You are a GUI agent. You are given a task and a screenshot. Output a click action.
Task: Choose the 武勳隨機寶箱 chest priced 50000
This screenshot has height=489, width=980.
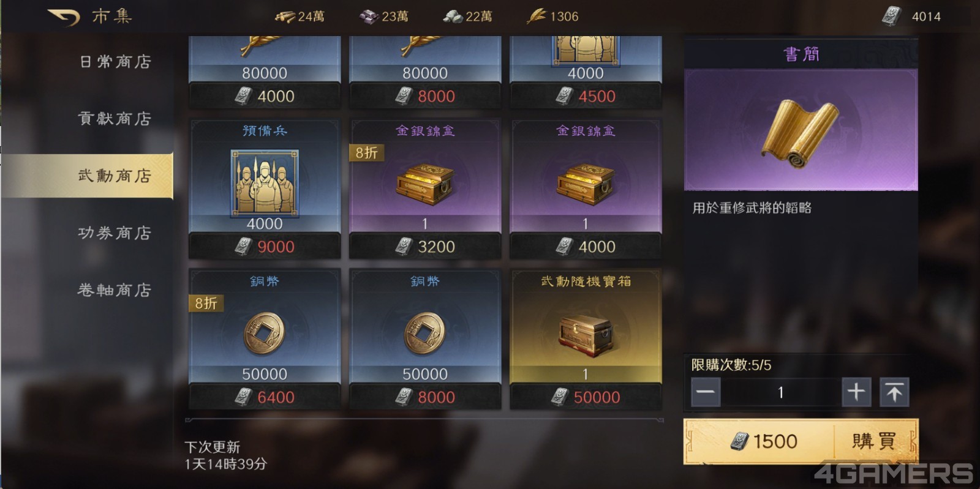pos(586,339)
